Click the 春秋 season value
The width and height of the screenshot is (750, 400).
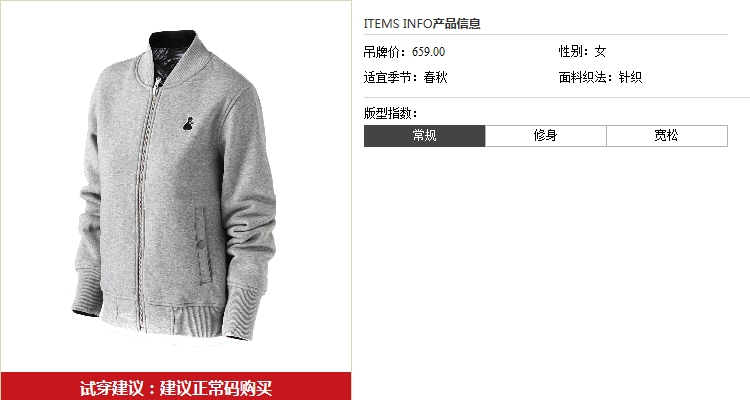coord(435,77)
